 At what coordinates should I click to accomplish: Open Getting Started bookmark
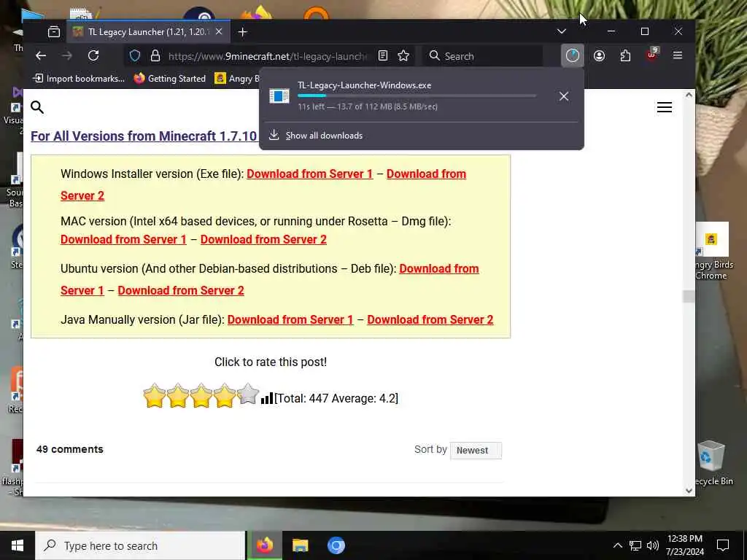(170, 79)
